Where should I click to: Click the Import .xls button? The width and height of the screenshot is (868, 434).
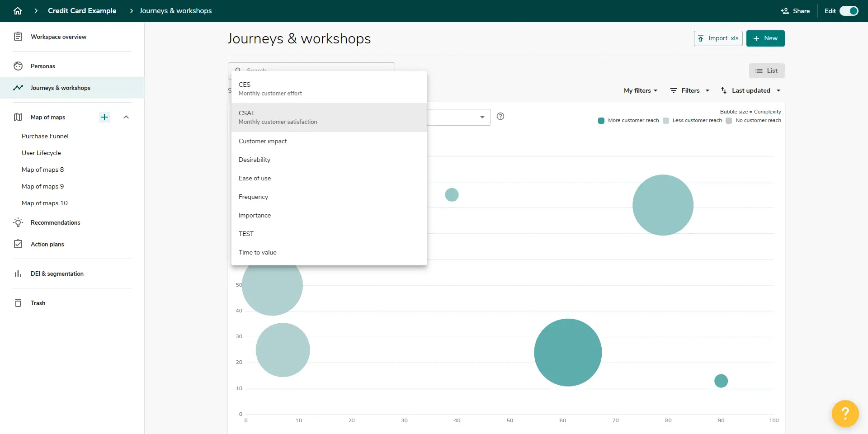pos(718,38)
